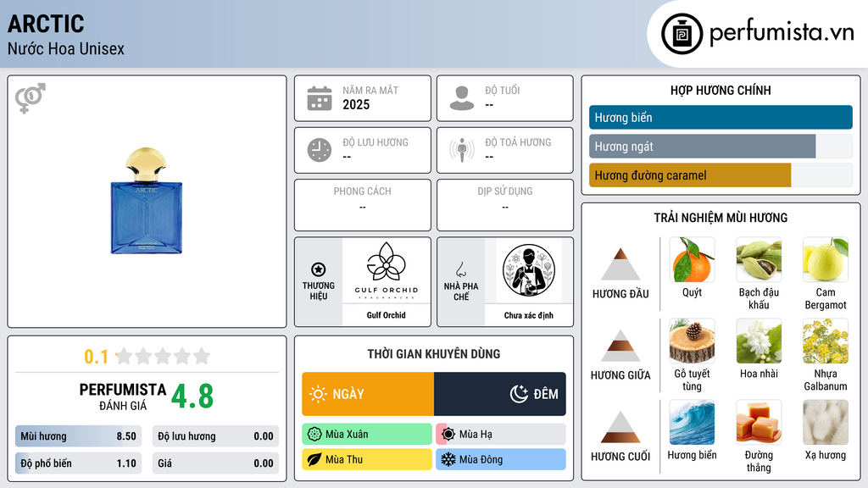Open the Bạch đậu khấu note image
This screenshot has height=488, width=868.
(x=759, y=260)
